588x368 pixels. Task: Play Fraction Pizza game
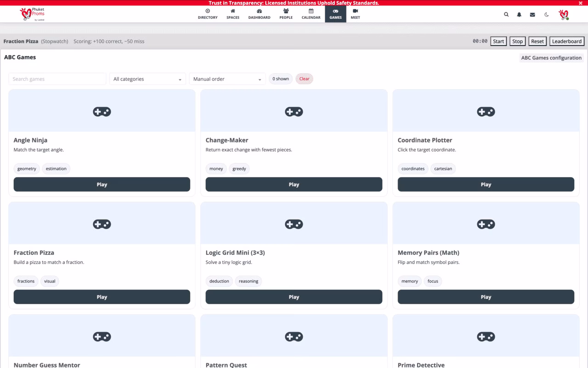tap(102, 297)
